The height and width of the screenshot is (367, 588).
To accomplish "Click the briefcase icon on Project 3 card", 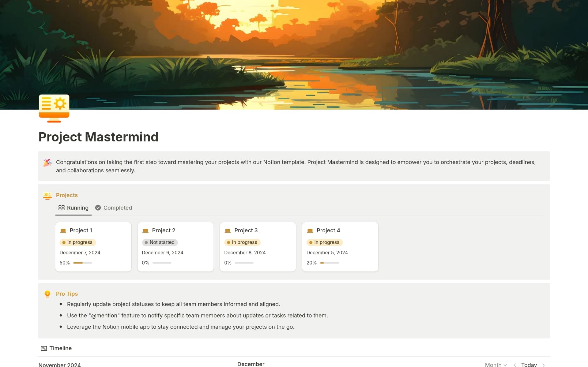I will tap(228, 230).
